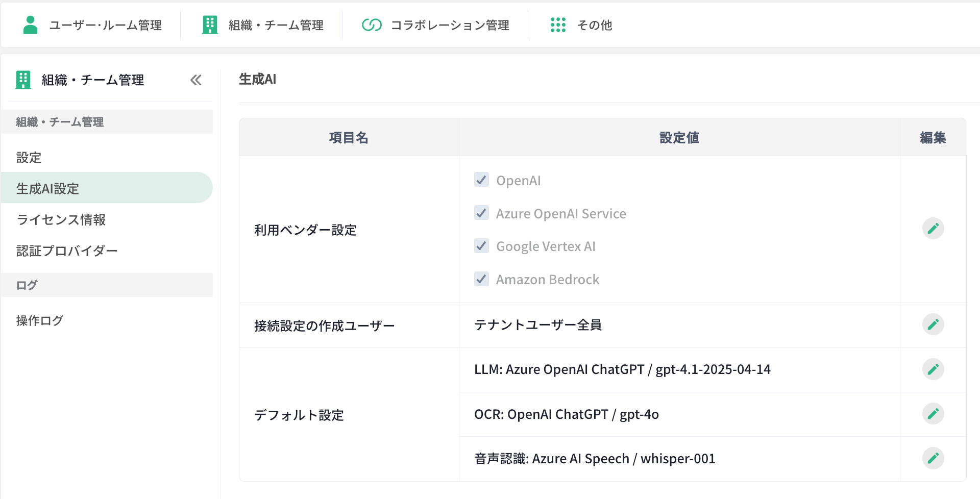The width and height of the screenshot is (980, 499).
Task: Open 操作ログ in the sidebar
Action: [x=40, y=320]
